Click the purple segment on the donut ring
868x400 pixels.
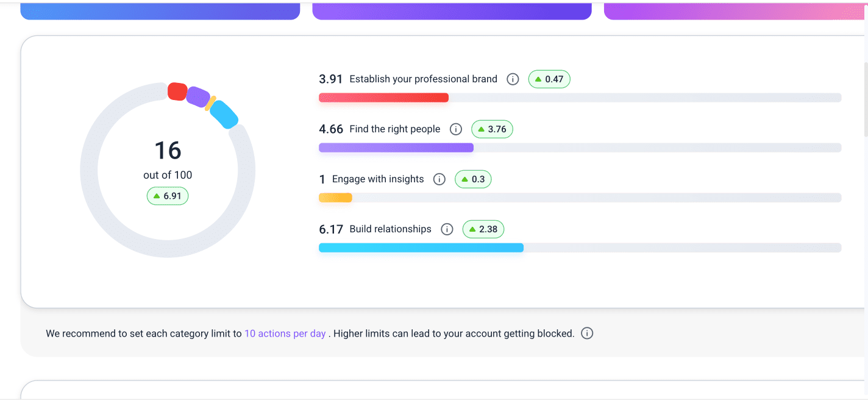click(198, 96)
